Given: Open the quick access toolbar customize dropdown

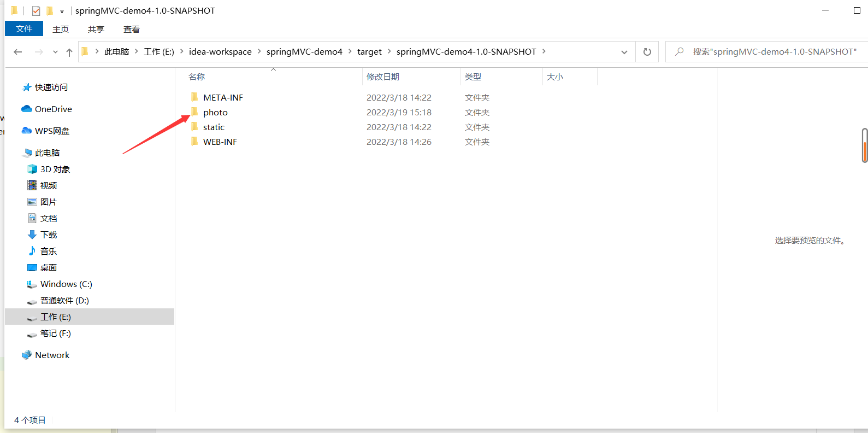Looking at the screenshot, I should [x=62, y=11].
